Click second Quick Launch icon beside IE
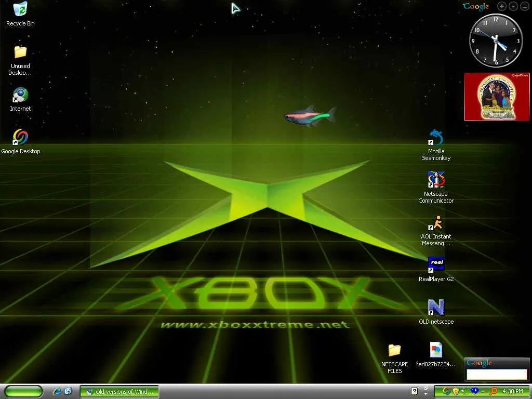532x399 pixels. click(x=68, y=391)
